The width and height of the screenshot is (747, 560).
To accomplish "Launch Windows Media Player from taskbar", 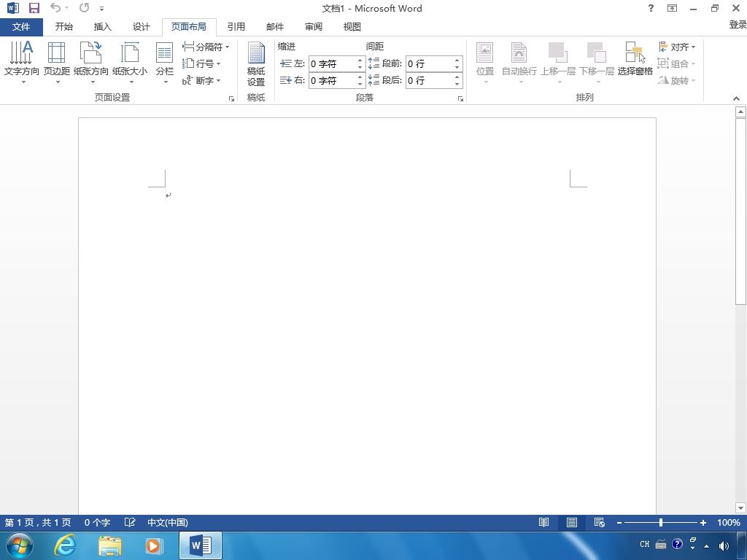I will (x=153, y=545).
